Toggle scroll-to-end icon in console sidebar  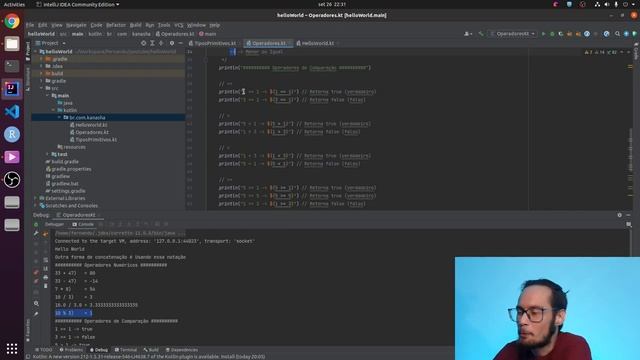pos(45,269)
